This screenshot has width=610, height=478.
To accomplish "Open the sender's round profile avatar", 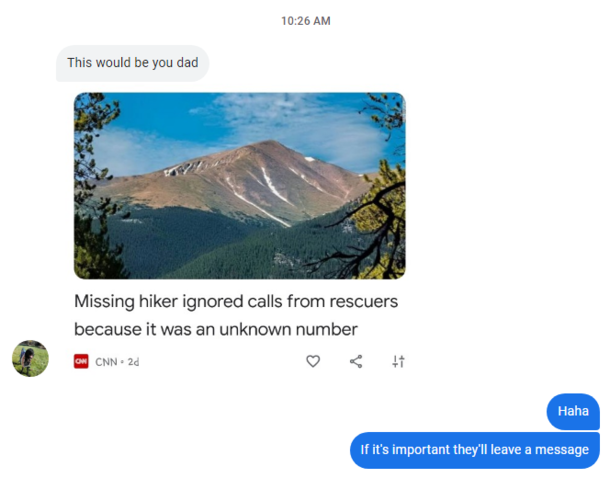I will 30,358.
